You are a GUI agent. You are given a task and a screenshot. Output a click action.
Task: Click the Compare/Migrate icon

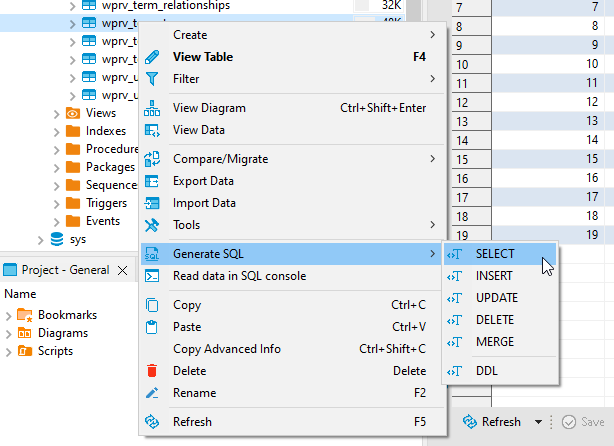pos(152,158)
